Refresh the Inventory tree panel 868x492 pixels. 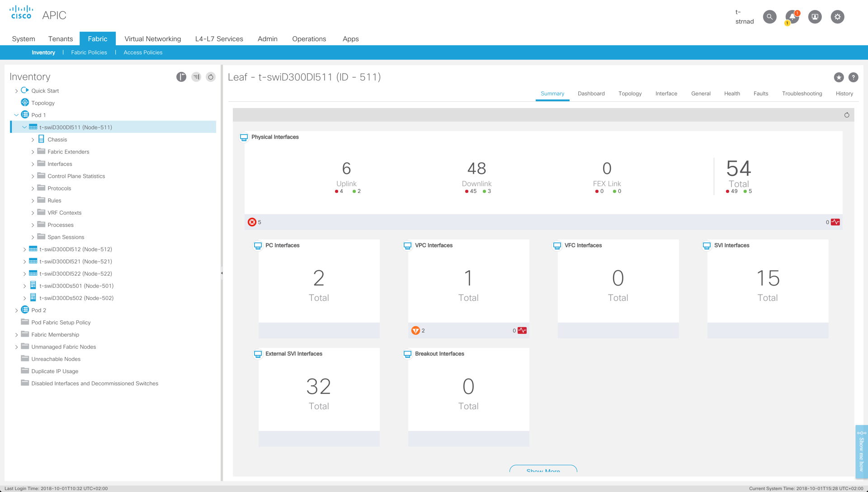(211, 77)
